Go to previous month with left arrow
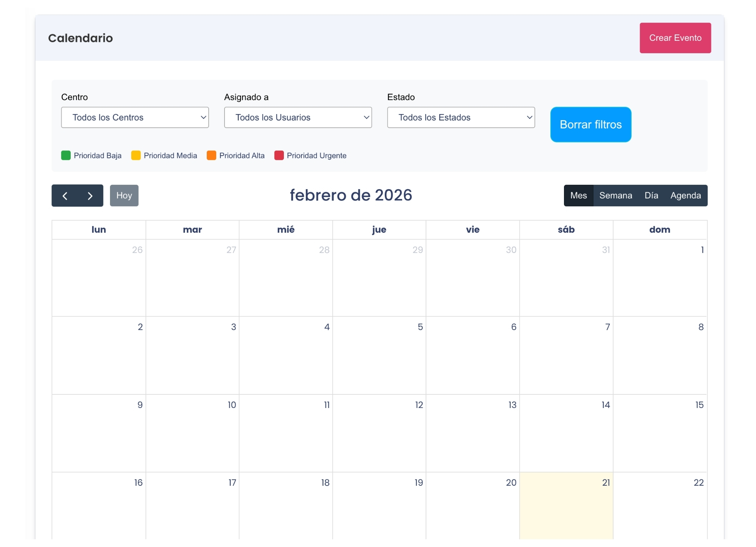756x547 pixels. tap(65, 196)
